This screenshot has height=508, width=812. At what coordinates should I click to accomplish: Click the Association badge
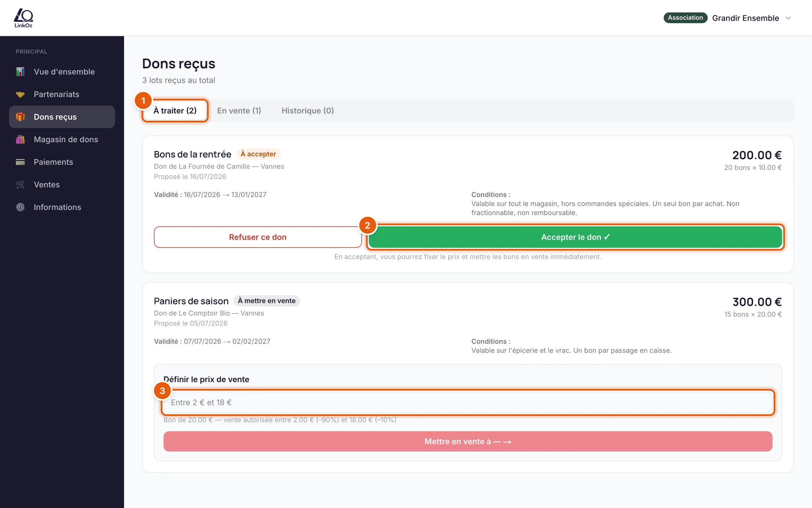[685, 18]
